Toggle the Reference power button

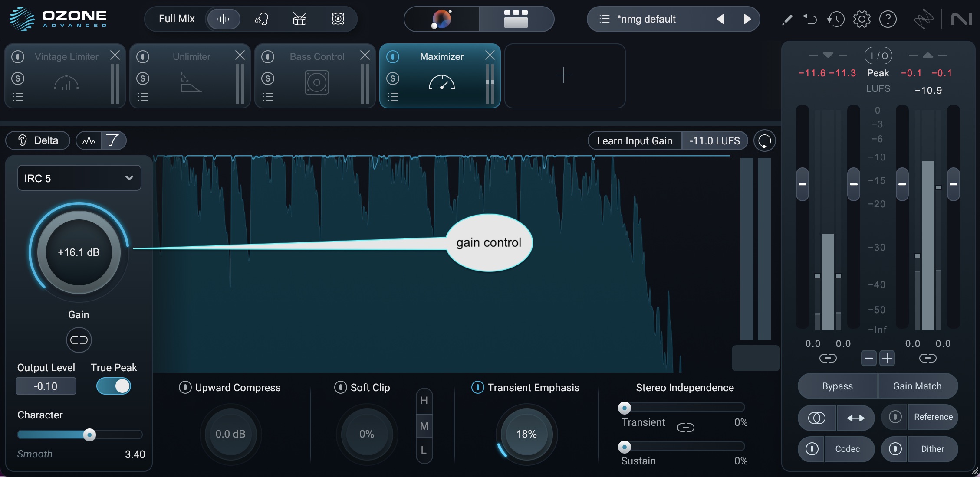(895, 417)
